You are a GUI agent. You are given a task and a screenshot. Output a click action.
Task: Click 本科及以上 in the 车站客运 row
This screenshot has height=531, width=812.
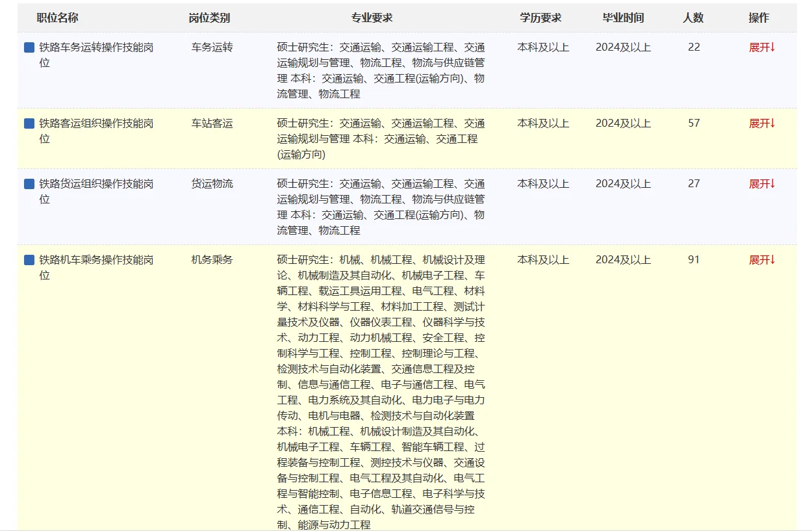point(543,123)
